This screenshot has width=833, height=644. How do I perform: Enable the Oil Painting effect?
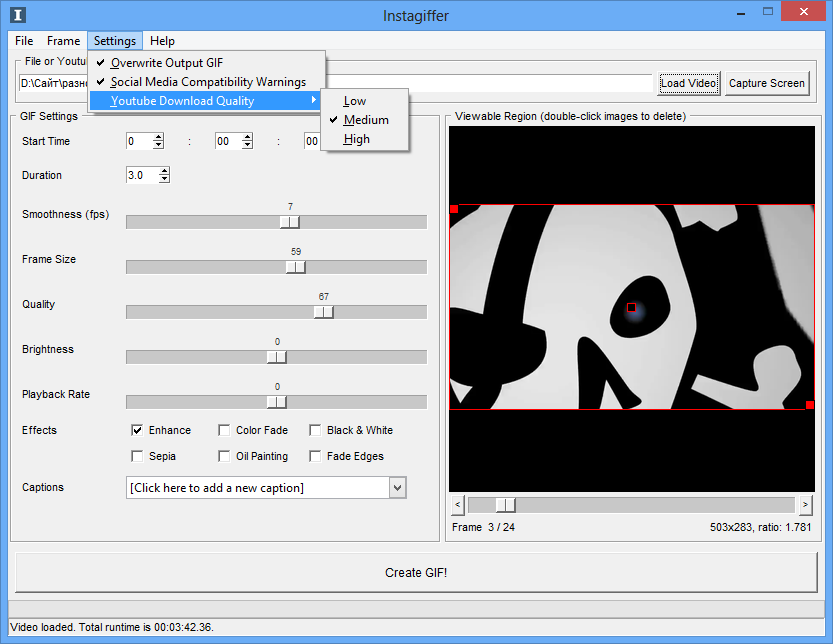[224, 456]
